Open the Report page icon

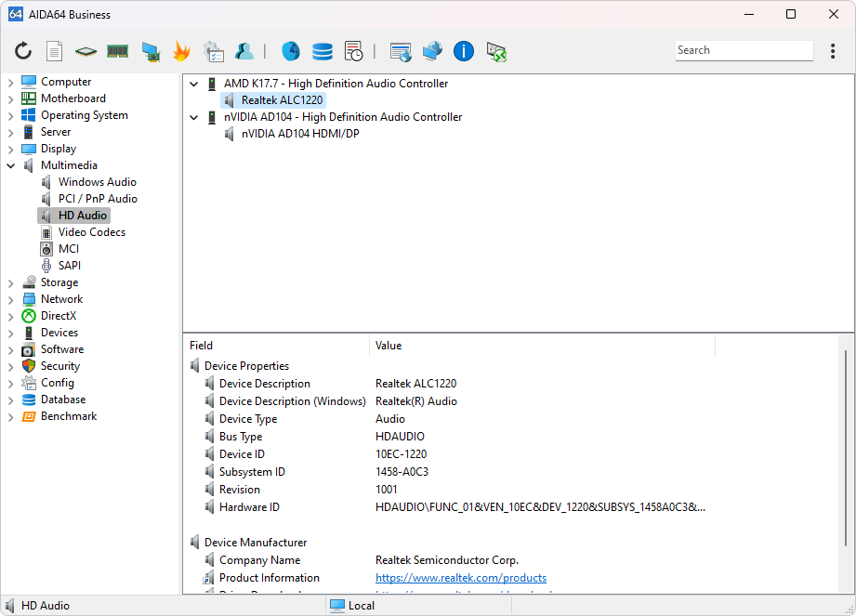point(55,51)
